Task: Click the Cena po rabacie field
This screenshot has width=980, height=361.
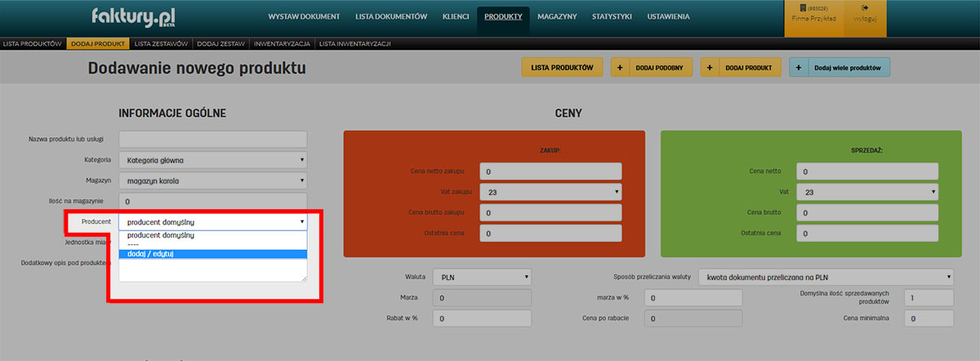Action: [x=693, y=319]
